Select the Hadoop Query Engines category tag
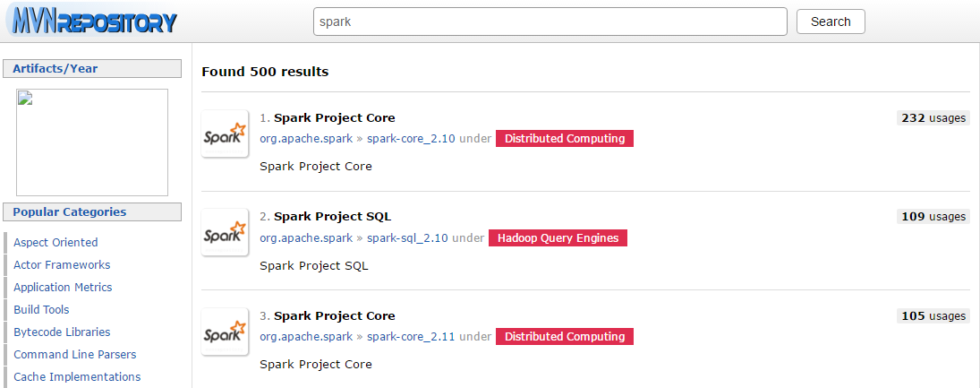The height and width of the screenshot is (388, 980). (x=558, y=237)
